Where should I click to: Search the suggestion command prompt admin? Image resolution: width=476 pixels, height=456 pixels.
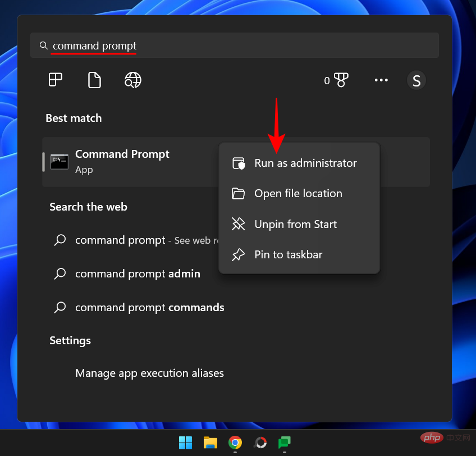point(137,273)
